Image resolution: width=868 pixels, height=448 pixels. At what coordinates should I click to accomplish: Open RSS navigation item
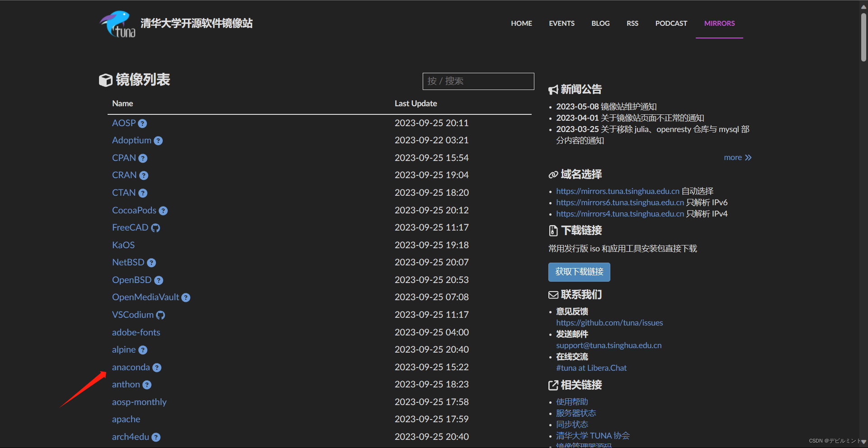point(632,24)
